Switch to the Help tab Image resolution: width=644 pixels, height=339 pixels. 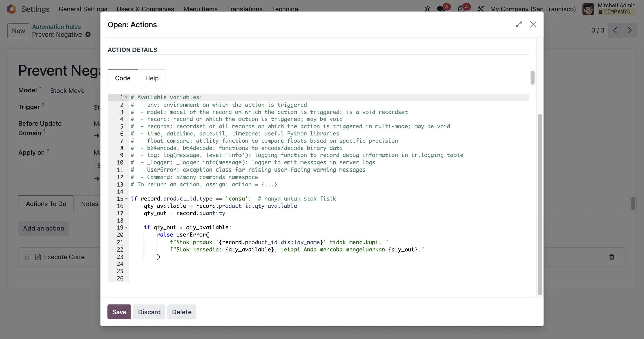click(152, 78)
